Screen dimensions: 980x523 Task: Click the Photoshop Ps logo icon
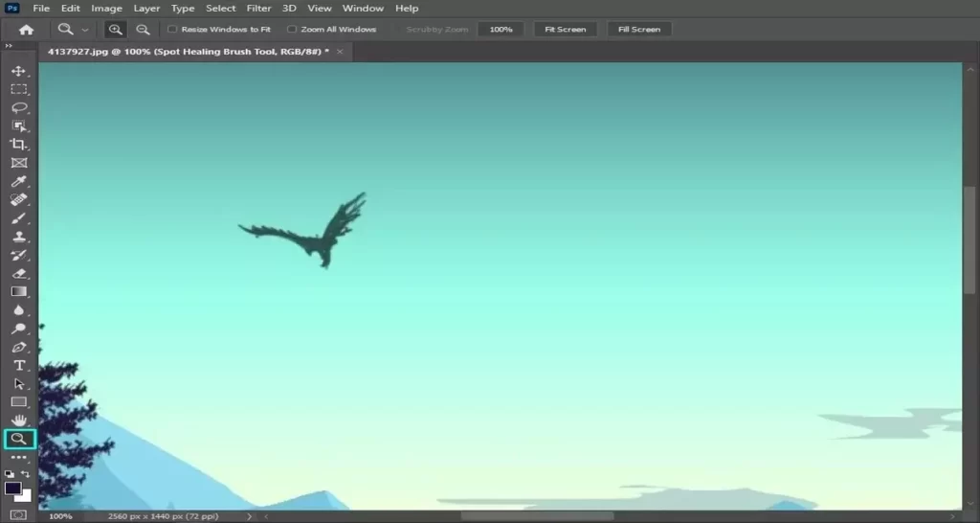click(11, 8)
